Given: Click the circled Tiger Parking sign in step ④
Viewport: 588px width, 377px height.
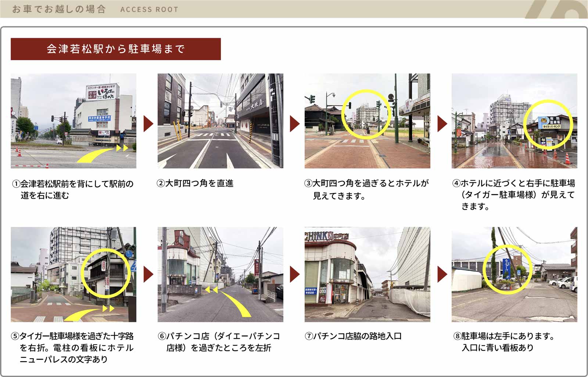Looking at the screenshot, I should pyautogui.click(x=548, y=125).
